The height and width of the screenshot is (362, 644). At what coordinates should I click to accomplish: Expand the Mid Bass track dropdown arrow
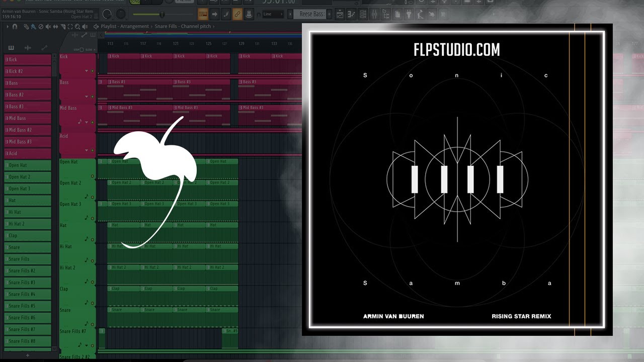(x=87, y=122)
